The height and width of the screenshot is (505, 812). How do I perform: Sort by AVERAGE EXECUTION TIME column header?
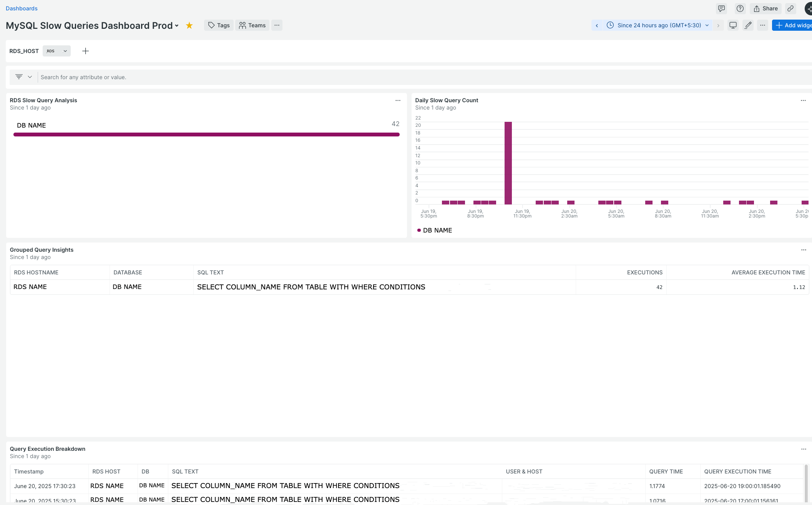pos(768,272)
